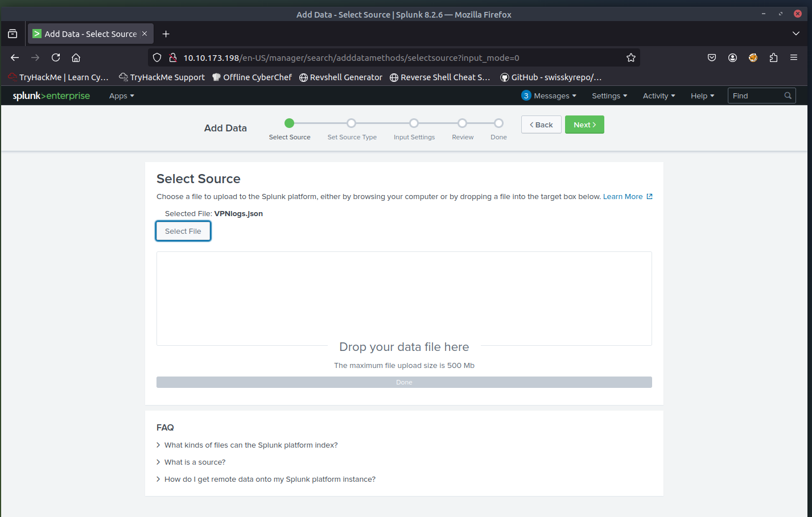Open the Offline CyberChef bookmark
The height and width of the screenshot is (517, 812).
click(252, 77)
